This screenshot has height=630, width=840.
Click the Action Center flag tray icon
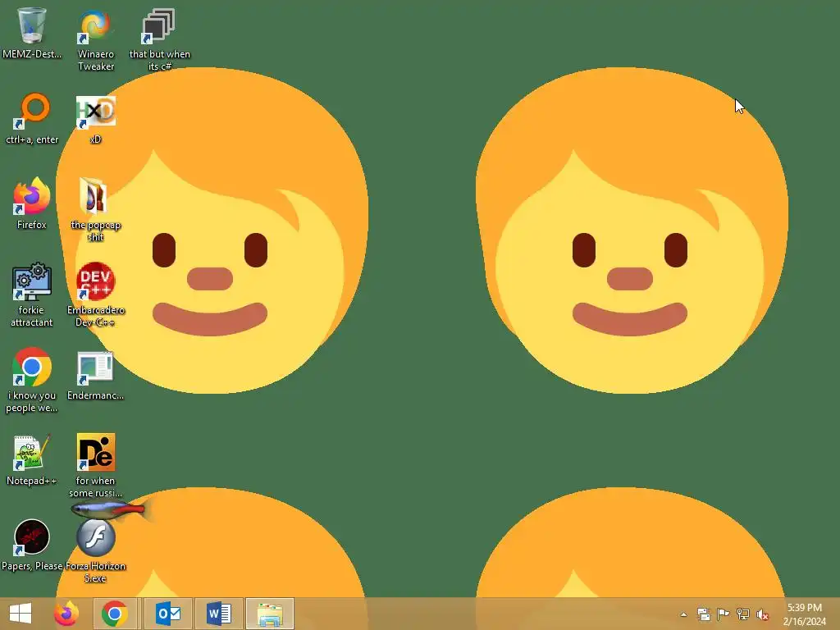click(724, 614)
